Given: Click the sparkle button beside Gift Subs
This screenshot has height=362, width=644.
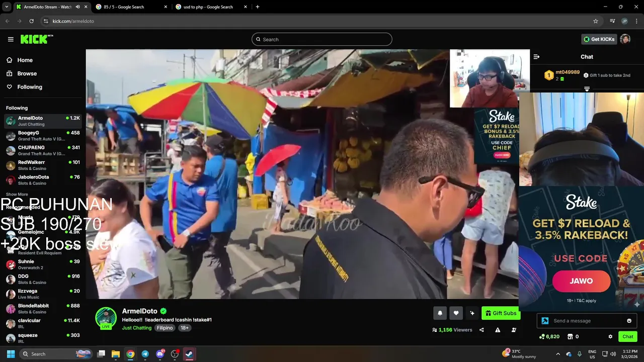Looking at the screenshot, I should 472,313.
